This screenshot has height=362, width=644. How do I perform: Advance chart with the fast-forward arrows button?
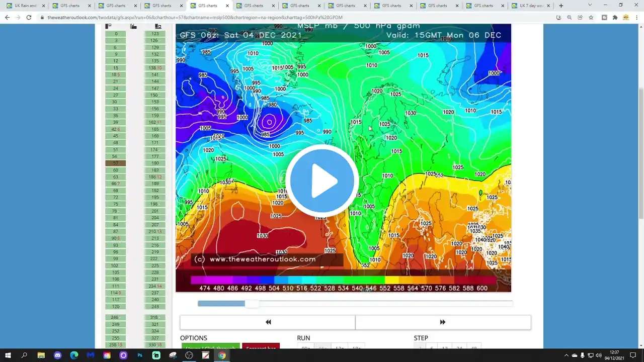443,322
